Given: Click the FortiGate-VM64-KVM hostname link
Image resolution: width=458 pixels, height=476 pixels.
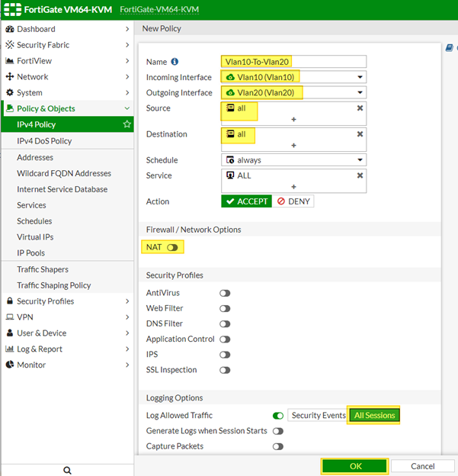Looking at the screenshot, I should click(x=159, y=9).
